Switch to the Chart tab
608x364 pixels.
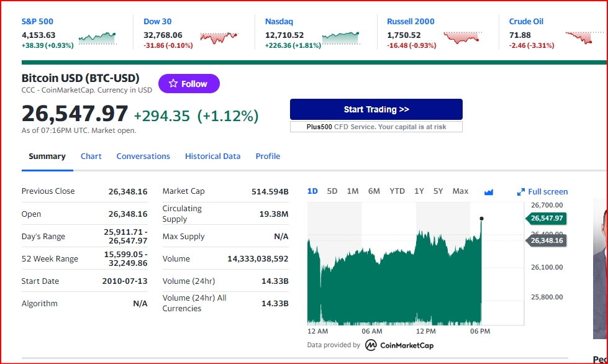point(91,156)
